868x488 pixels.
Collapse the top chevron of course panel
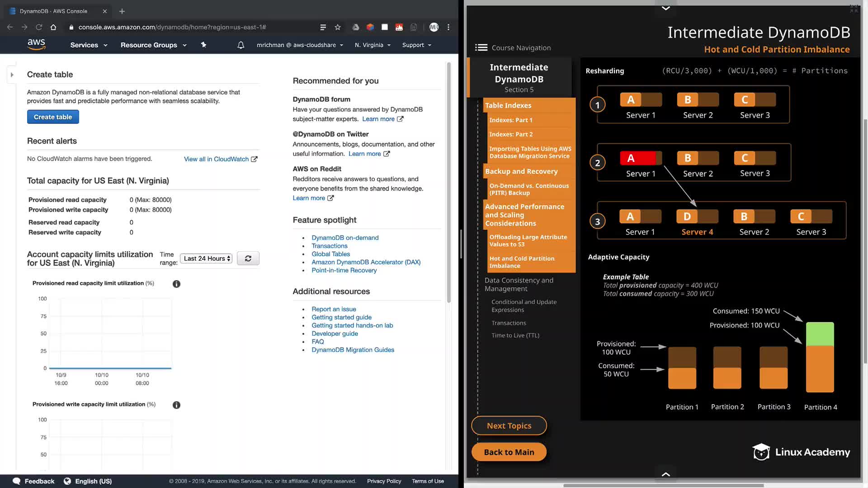coord(665,8)
